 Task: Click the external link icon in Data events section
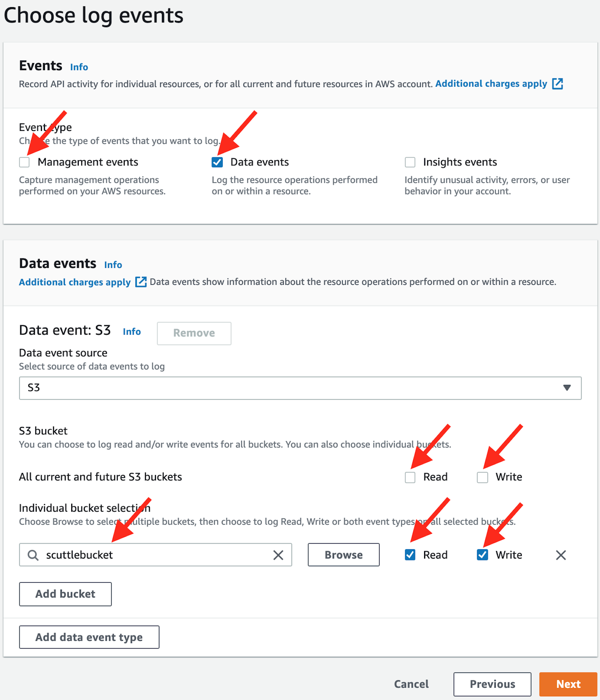click(x=140, y=282)
